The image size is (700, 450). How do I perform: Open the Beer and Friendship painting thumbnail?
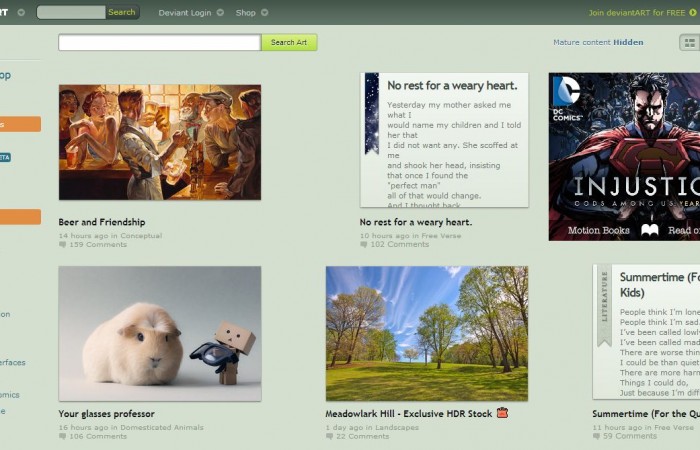(x=160, y=142)
